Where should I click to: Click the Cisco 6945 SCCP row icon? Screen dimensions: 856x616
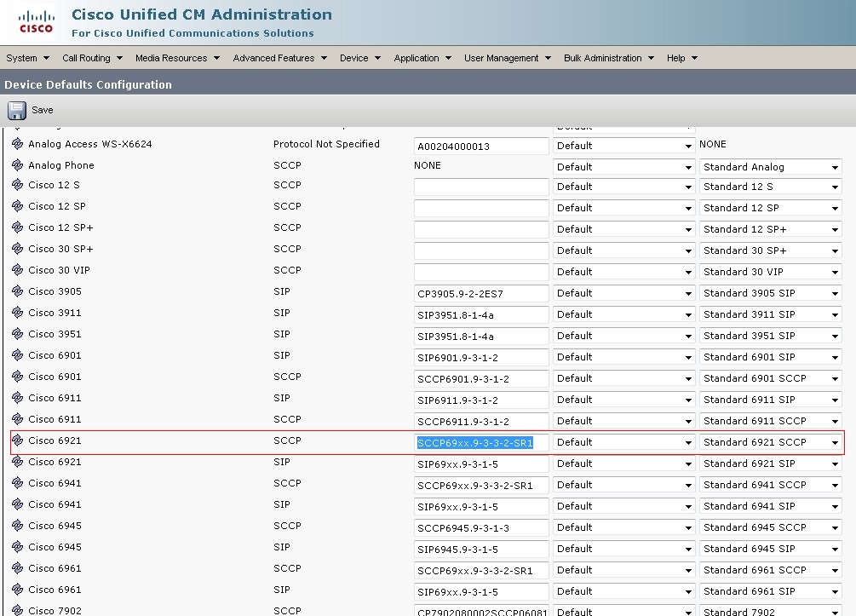[18, 526]
